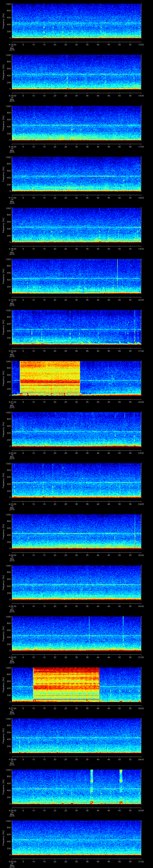
Task: Click the loud red burst in the 4:21:00 spectrogram
Action: pyautogui.click(x=50, y=377)
